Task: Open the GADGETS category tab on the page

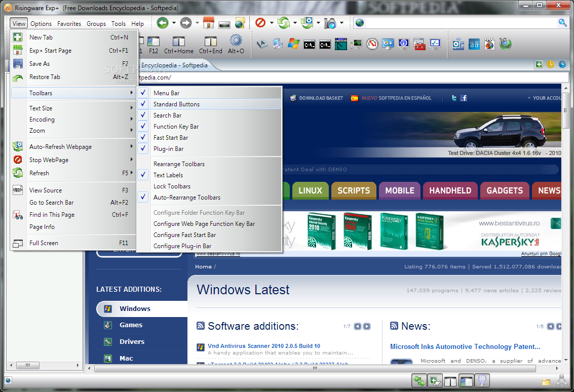Action: (505, 190)
